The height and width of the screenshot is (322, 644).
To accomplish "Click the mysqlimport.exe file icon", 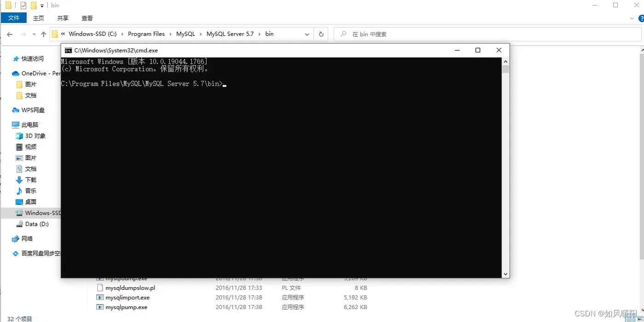I will pos(100,298).
